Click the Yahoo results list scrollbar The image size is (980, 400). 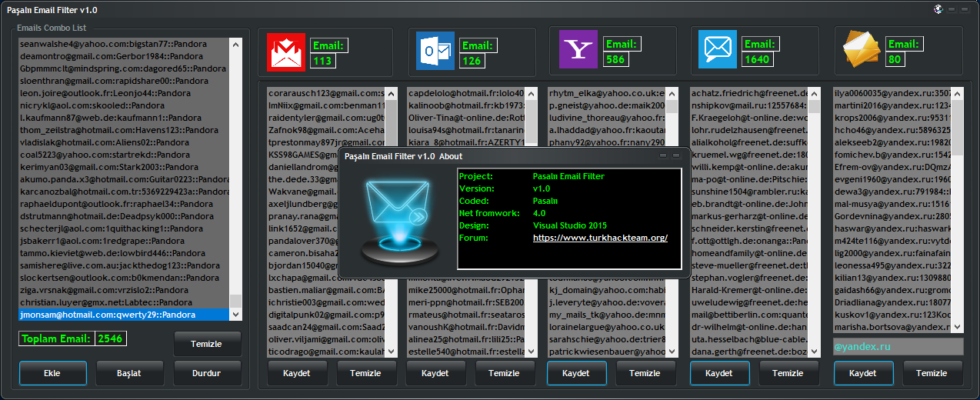coord(672,221)
